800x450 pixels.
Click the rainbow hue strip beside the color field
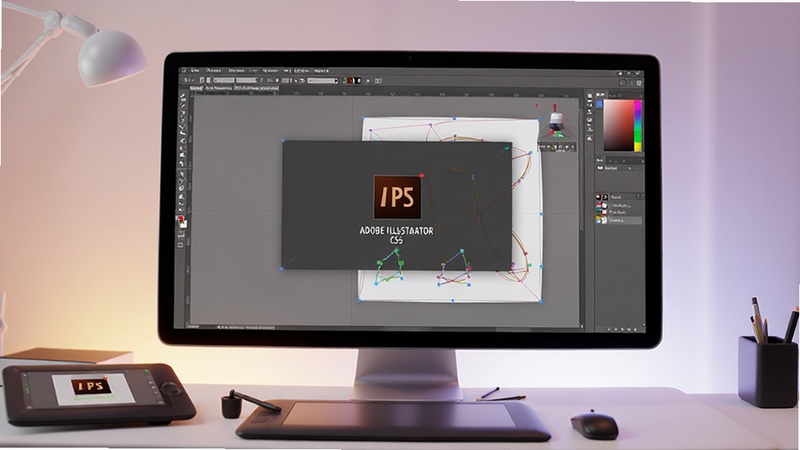pos(637,126)
